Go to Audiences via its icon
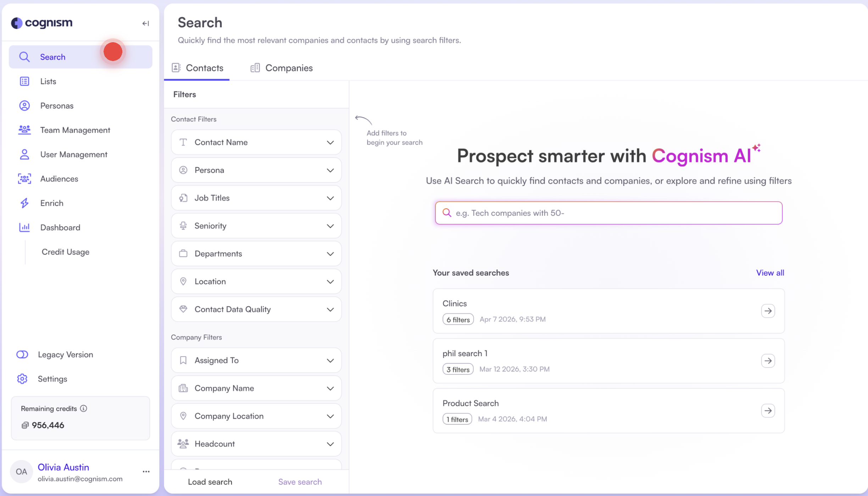The width and height of the screenshot is (868, 496). tap(24, 179)
